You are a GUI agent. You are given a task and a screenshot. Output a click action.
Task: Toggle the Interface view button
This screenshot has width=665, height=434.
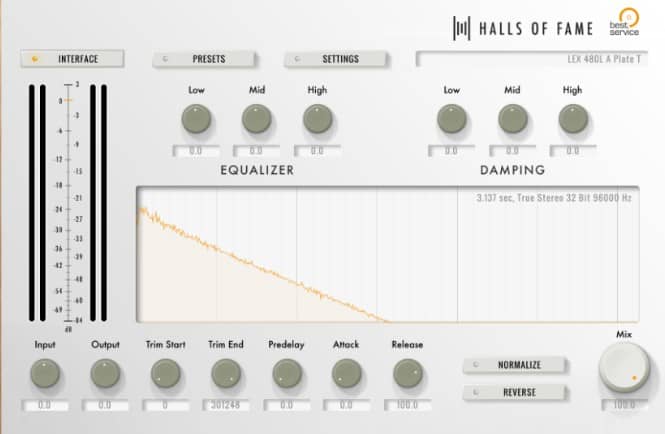coord(72,59)
